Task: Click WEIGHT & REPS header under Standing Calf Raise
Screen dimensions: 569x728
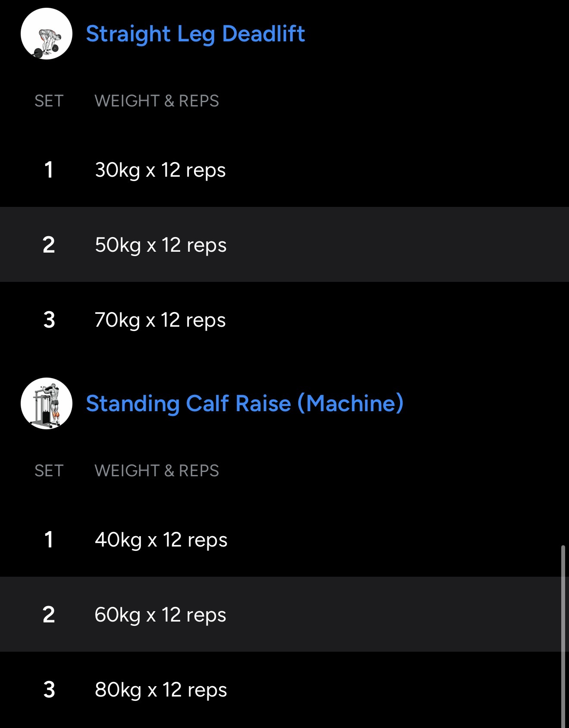Action: coord(156,471)
